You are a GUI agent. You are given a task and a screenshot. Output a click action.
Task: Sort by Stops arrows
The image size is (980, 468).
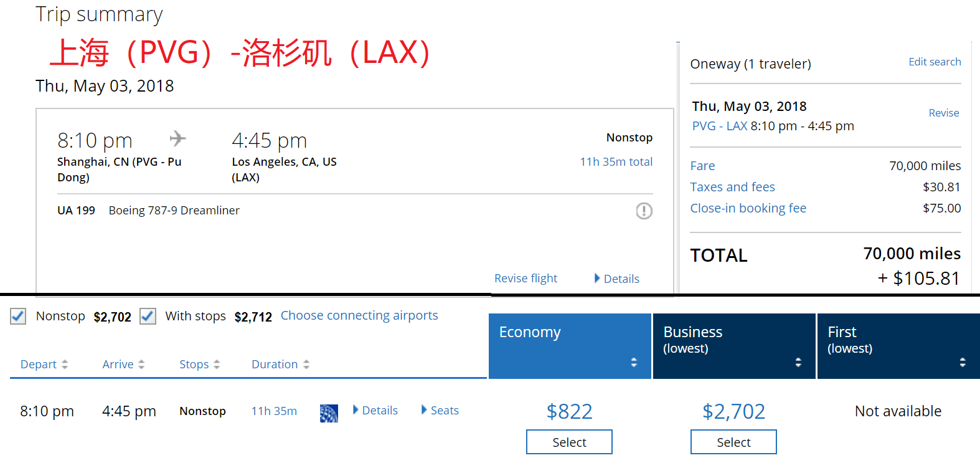click(x=217, y=365)
